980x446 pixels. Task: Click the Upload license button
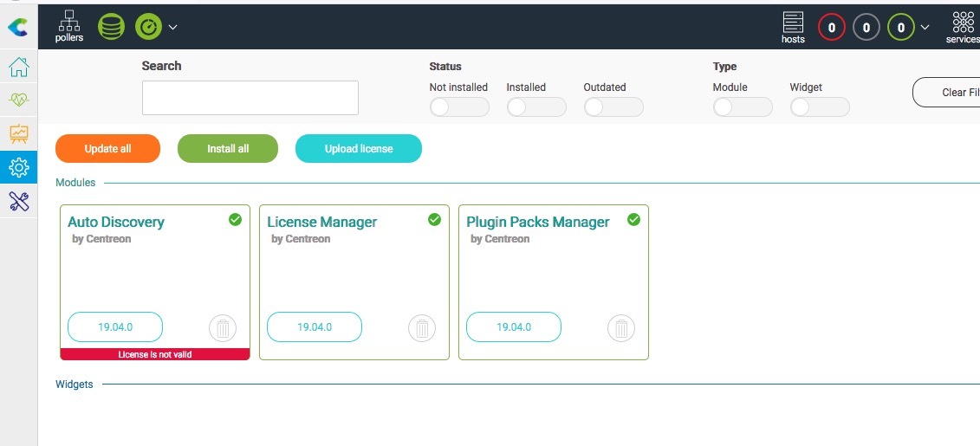coord(359,149)
